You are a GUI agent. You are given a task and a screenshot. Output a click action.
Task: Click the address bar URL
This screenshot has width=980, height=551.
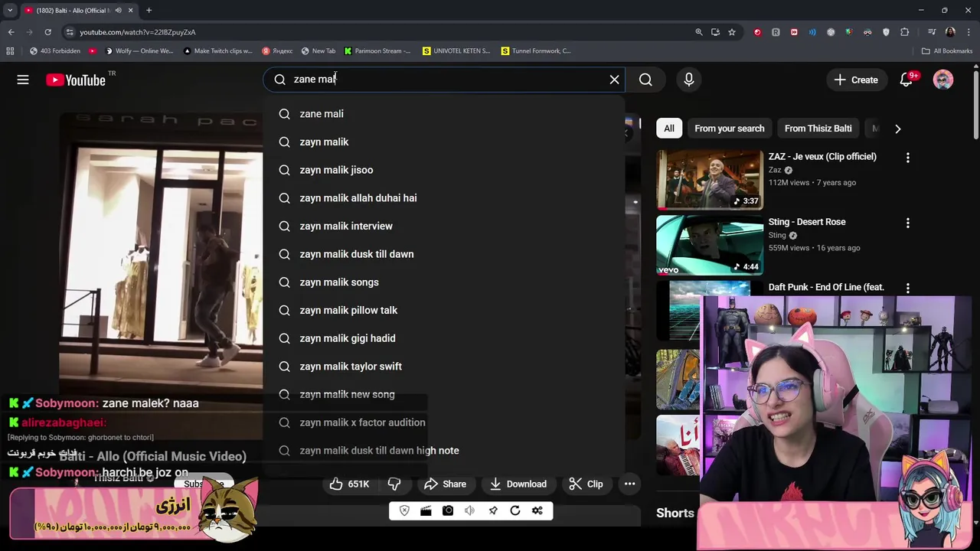click(x=138, y=32)
